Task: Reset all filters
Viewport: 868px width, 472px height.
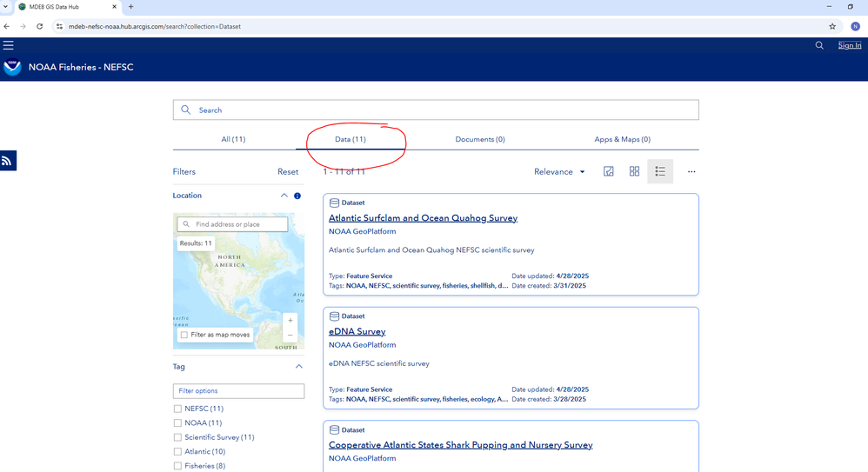Action: (x=288, y=172)
